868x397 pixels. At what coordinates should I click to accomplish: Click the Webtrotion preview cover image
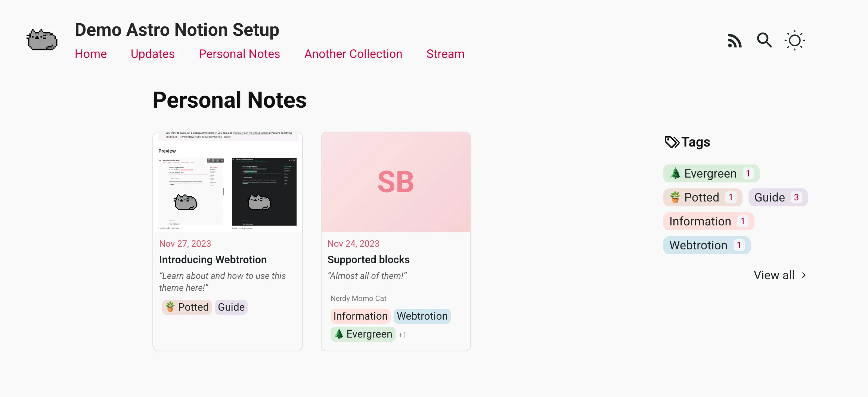227,182
